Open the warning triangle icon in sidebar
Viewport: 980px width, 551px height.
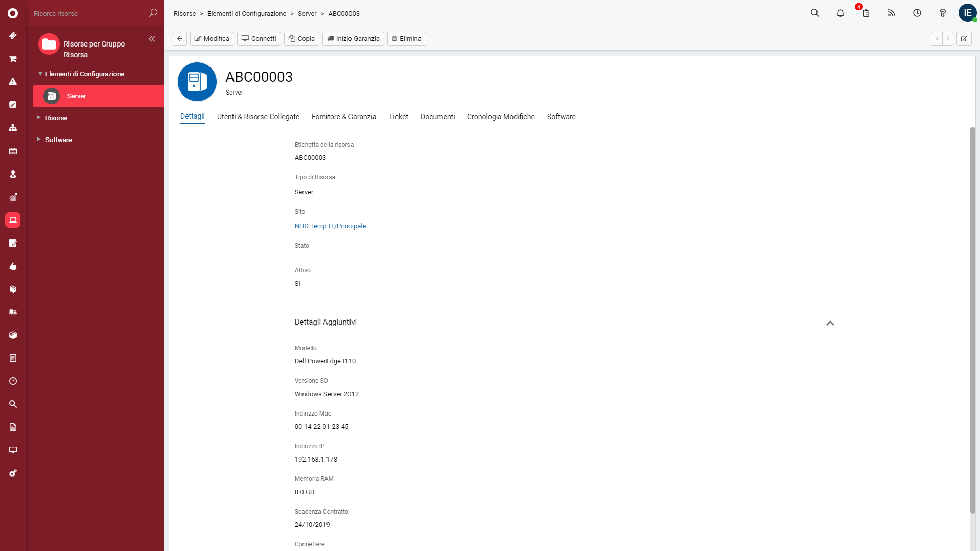pyautogui.click(x=13, y=82)
